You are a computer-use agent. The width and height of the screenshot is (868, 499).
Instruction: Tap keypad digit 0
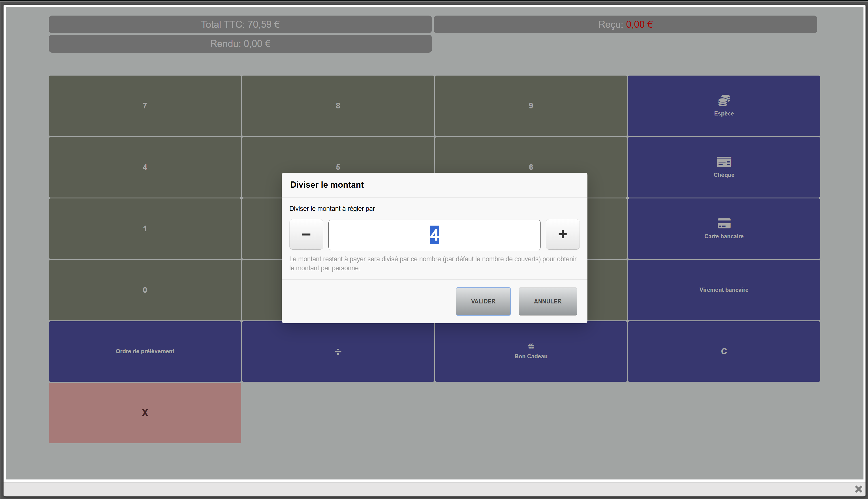coord(145,290)
